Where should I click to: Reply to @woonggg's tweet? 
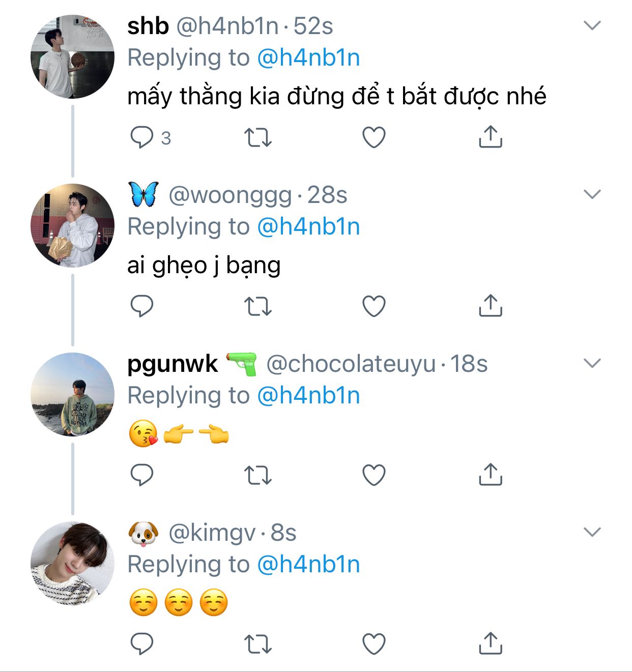tap(142, 306)
